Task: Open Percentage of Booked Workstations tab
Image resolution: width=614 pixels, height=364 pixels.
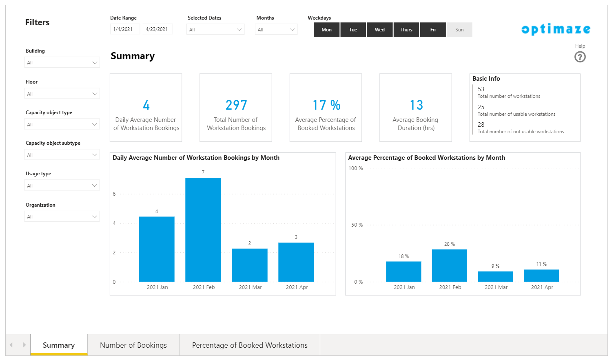Action: click(250, 345)
